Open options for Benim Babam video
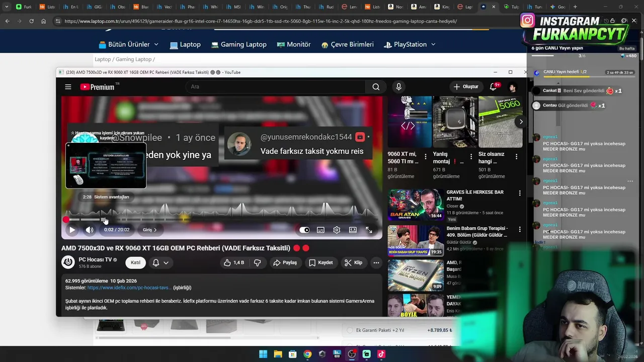 520,229
